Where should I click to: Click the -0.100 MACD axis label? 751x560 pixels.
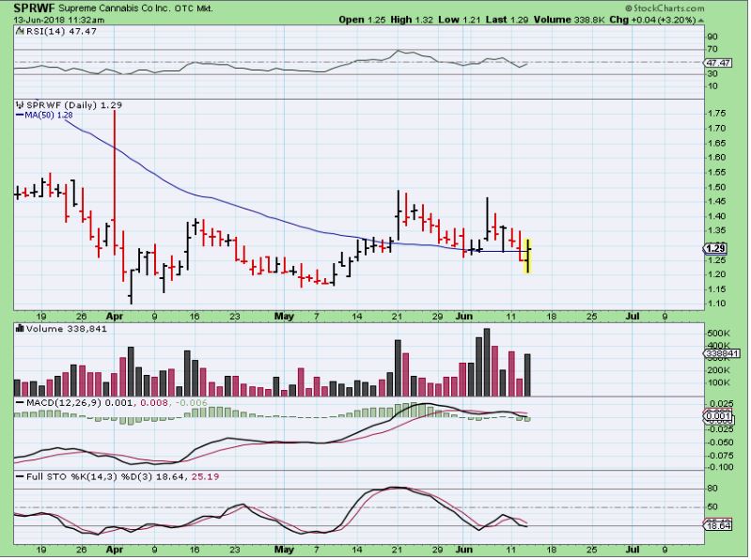(720, 467)
